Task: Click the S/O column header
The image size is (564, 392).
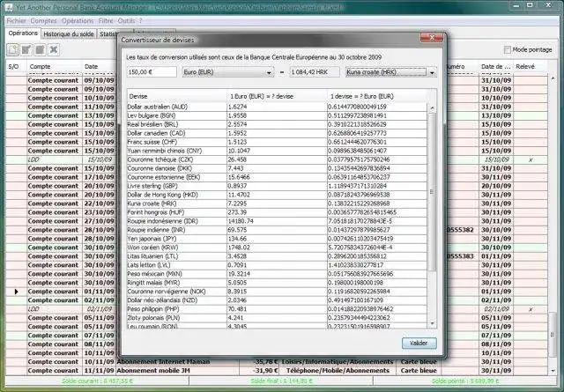Action: tap(16, 67)
